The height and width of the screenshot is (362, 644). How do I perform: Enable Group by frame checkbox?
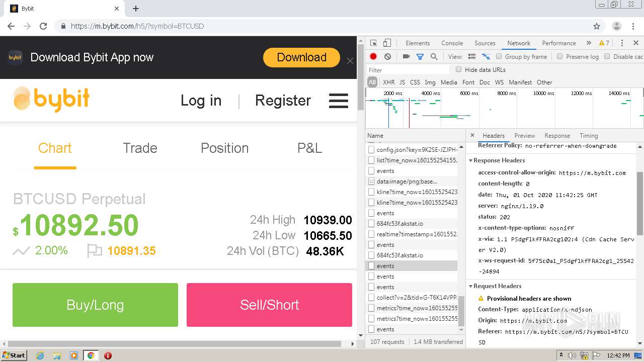pyautogui.click(x=499, y=56)
